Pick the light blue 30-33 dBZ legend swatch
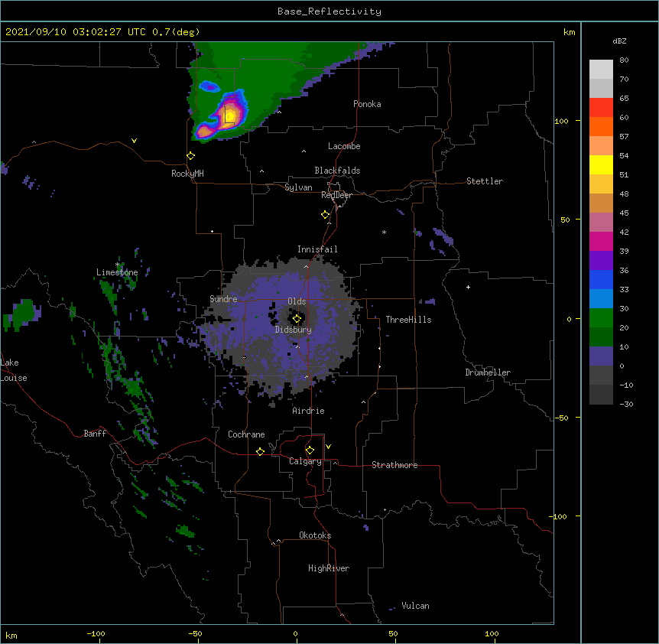This screenshot has width=659, height=644. click(x=601, y=298)
